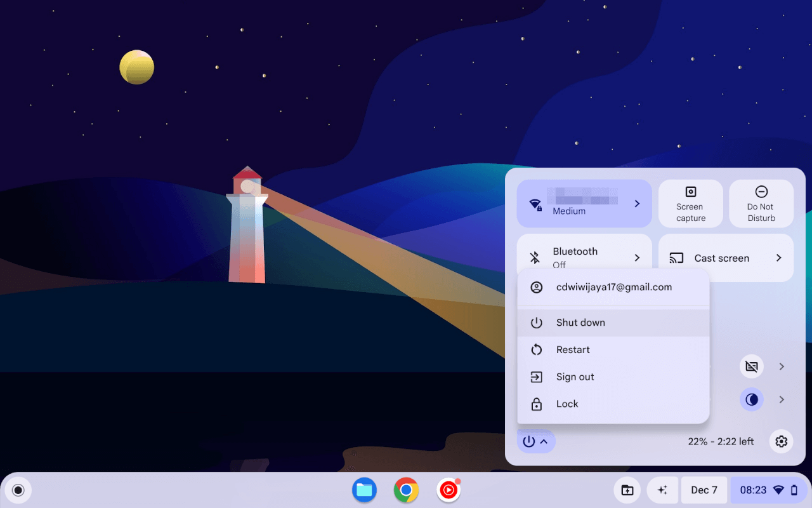Enable Do Not Disturb
Image resolution: width=812 pixels, height=508 pixels.
pyautogui.click(x=761, y=203)
